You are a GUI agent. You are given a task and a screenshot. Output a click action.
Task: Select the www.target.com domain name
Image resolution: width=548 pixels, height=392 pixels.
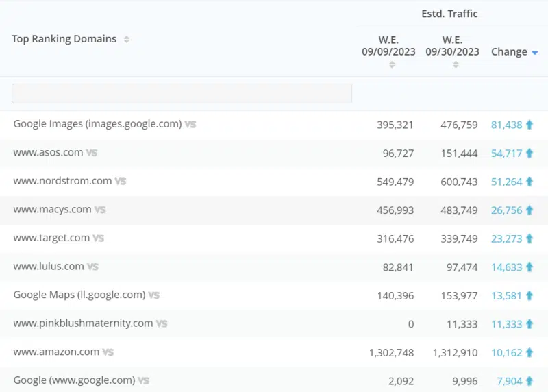[51, 238]
